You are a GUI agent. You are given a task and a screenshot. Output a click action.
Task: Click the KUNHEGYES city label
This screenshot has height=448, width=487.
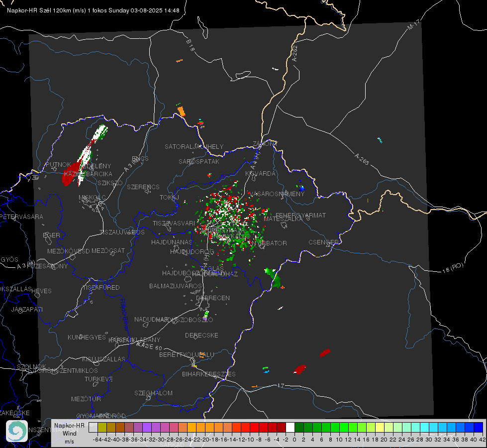[87, 337]
